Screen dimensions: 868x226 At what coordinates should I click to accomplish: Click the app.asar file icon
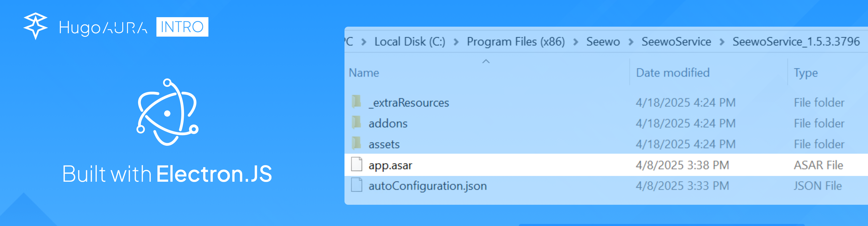(356, 164)
